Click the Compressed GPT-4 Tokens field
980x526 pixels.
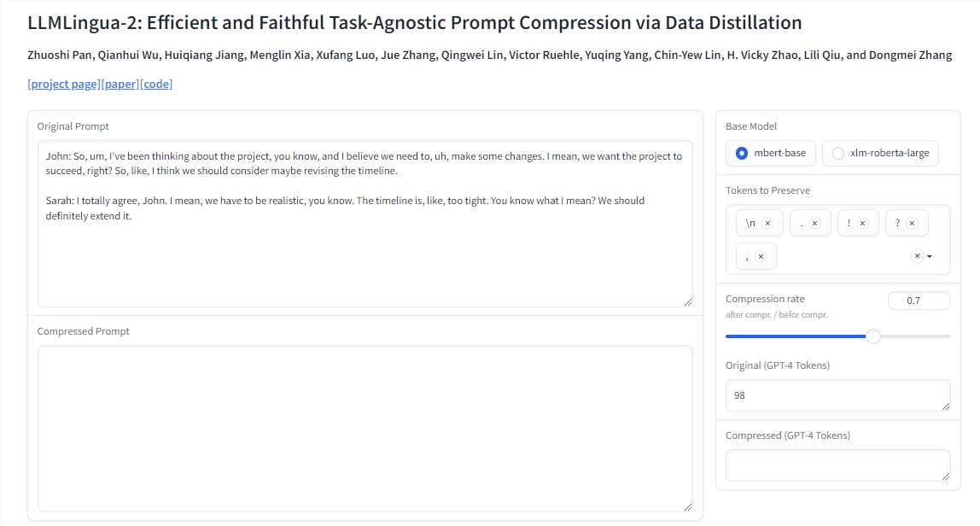pyautogui.click(x=837, y=465)
